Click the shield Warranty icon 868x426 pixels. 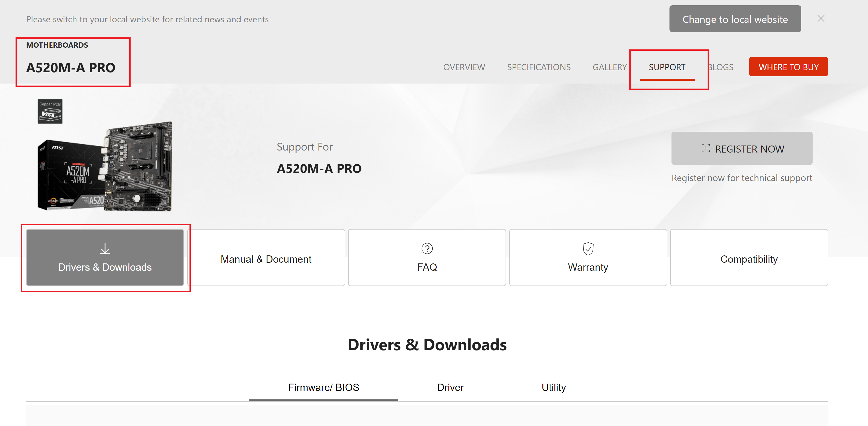pyautogui.click(x=588, y=249)
